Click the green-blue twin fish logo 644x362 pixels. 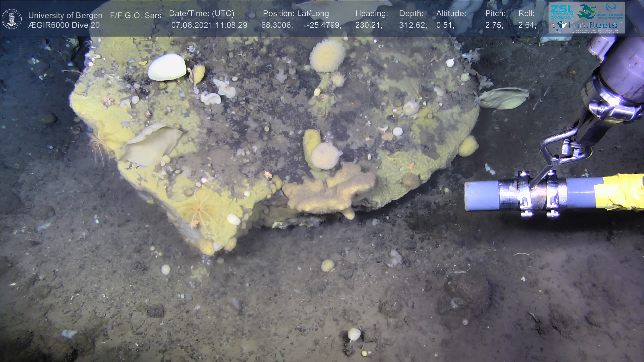[586, 12]
